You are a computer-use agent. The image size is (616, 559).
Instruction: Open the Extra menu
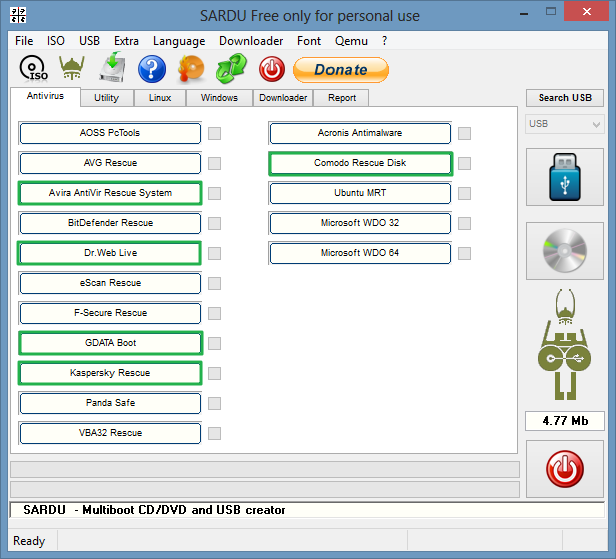click(126, 41)
